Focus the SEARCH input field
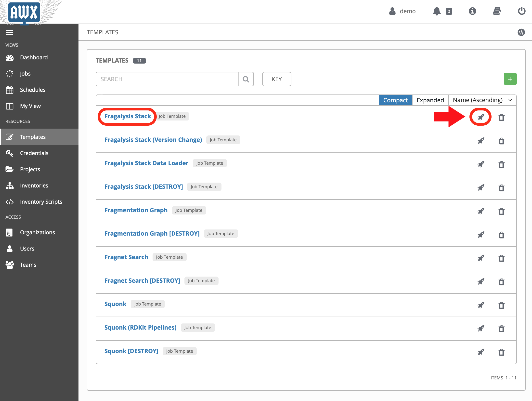This screenshot has width=532, height=401. coord(167,79)
